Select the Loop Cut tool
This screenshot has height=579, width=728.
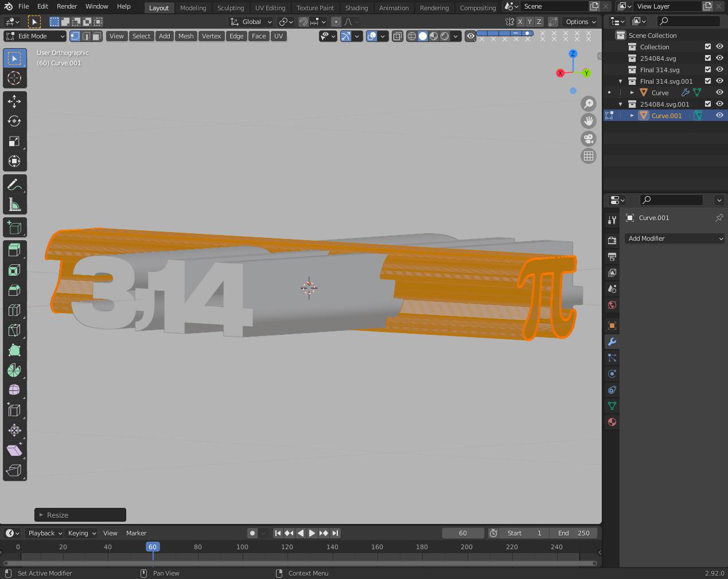(14, 310)
